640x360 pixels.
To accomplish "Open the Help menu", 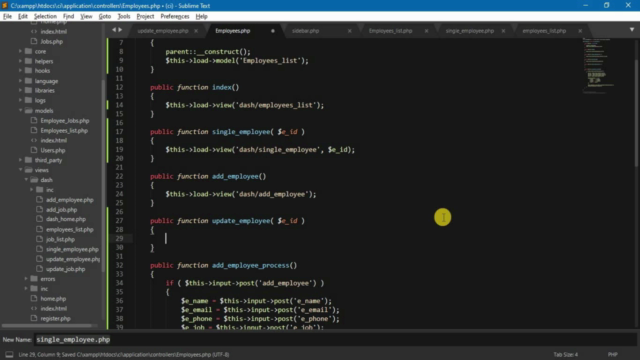I will [x=201, y=16].
